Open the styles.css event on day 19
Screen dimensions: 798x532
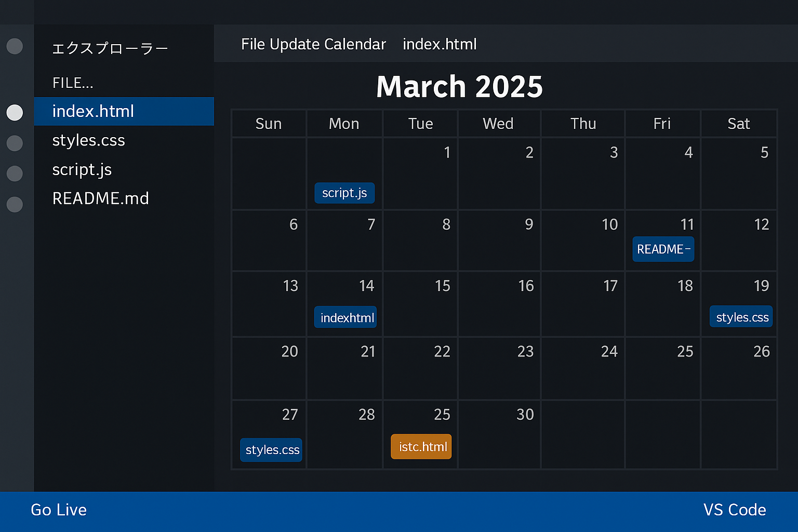(741, 317)
